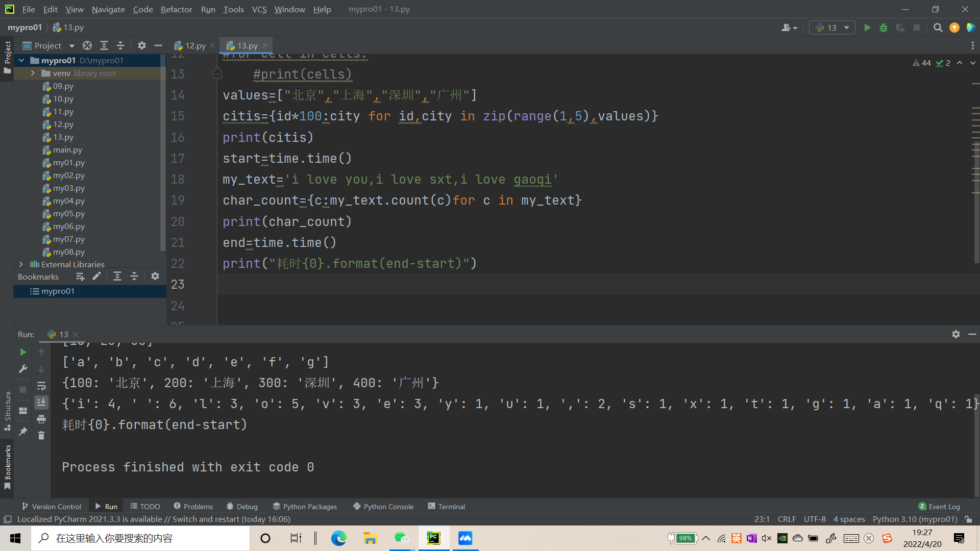The image size is (980, 551).
Task: Change UTF-8 file encoding in status bar
Action: [x=815, y=519]
